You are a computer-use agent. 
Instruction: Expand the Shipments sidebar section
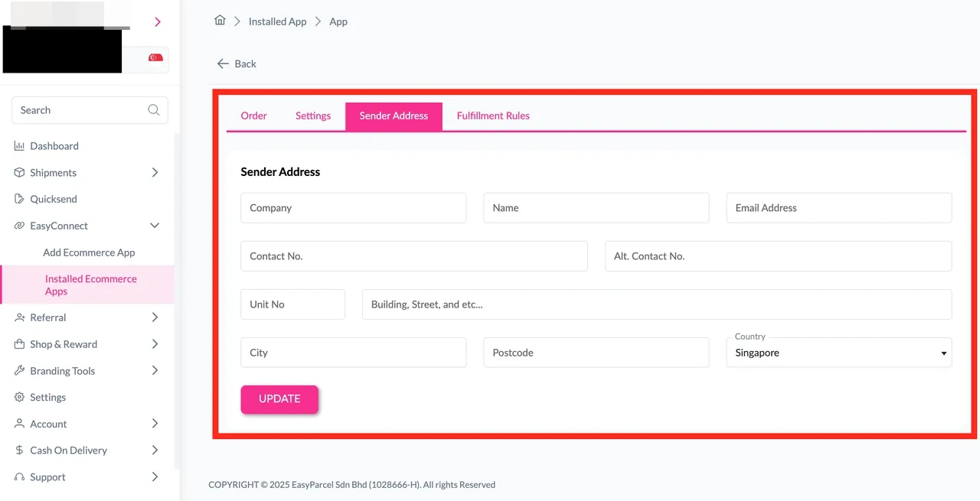(x=155, y=172)
